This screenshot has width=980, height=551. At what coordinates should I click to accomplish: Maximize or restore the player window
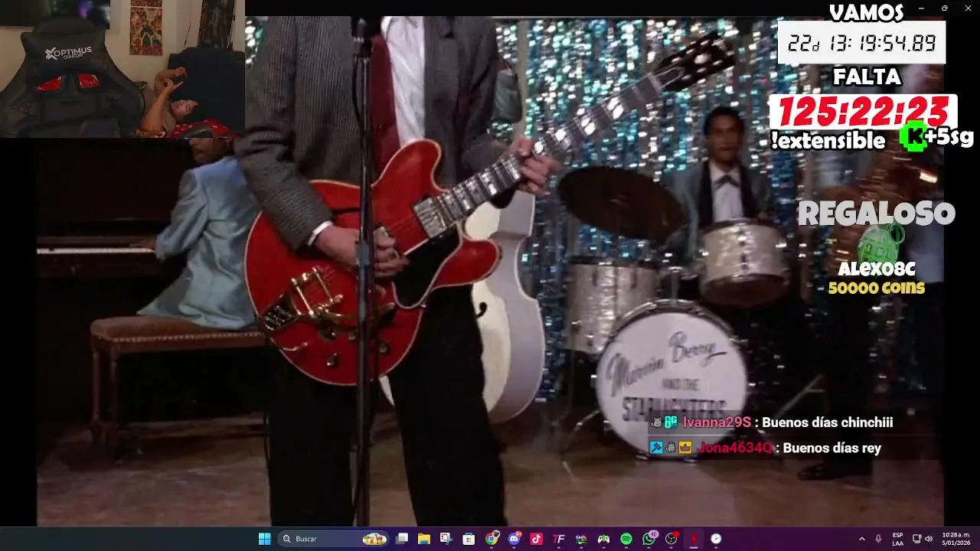(944, 8)
